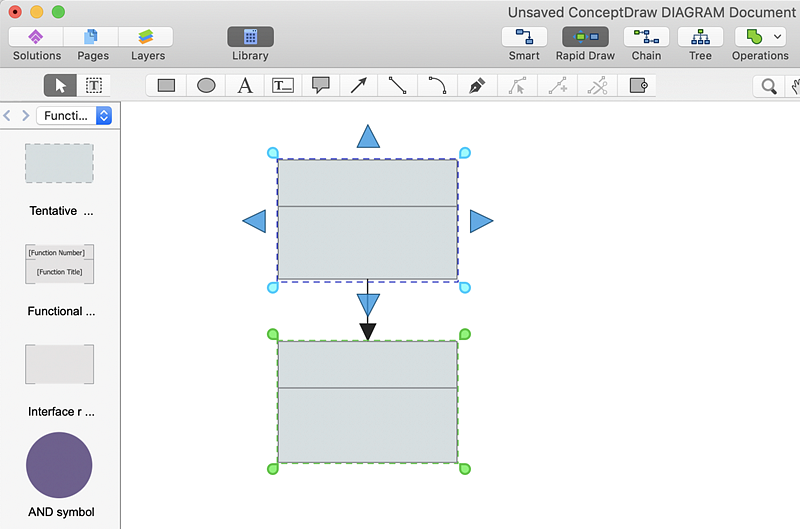The image size is (800, 529).
Task: Select the shape with connection point tool
Action: pos(638,85)
